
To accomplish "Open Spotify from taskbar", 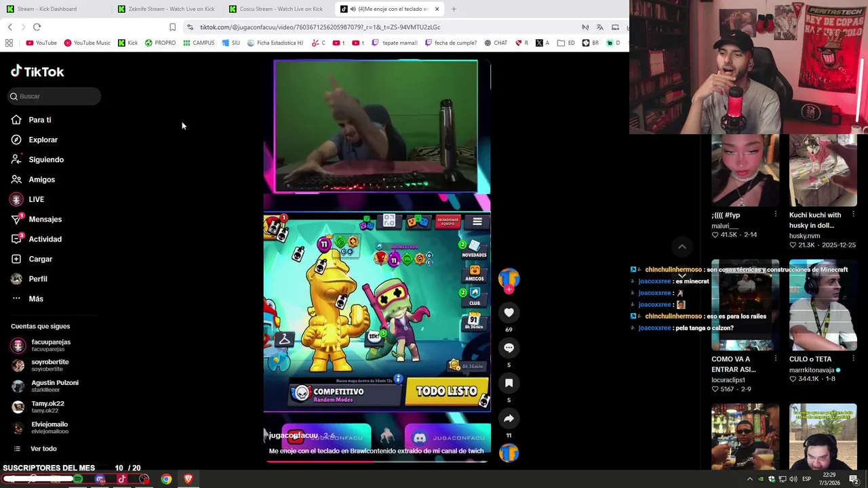I will (78, 479).
